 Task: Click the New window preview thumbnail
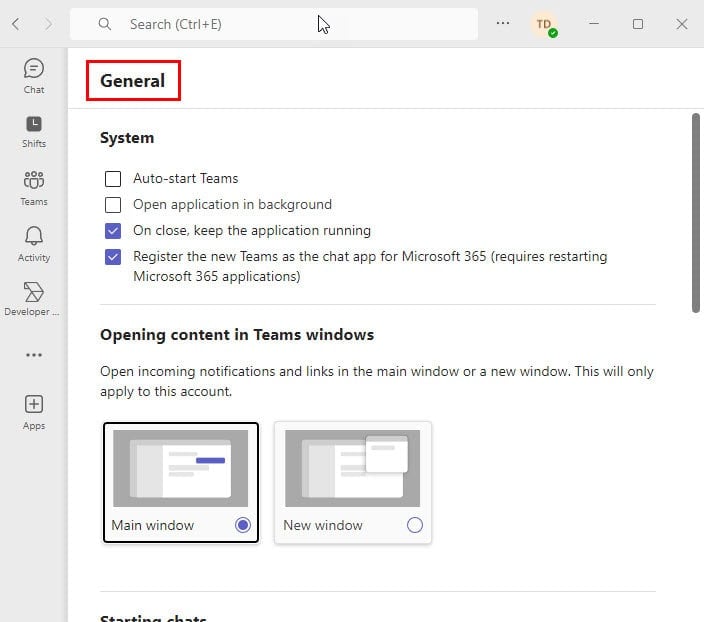[x=352, y=468]
